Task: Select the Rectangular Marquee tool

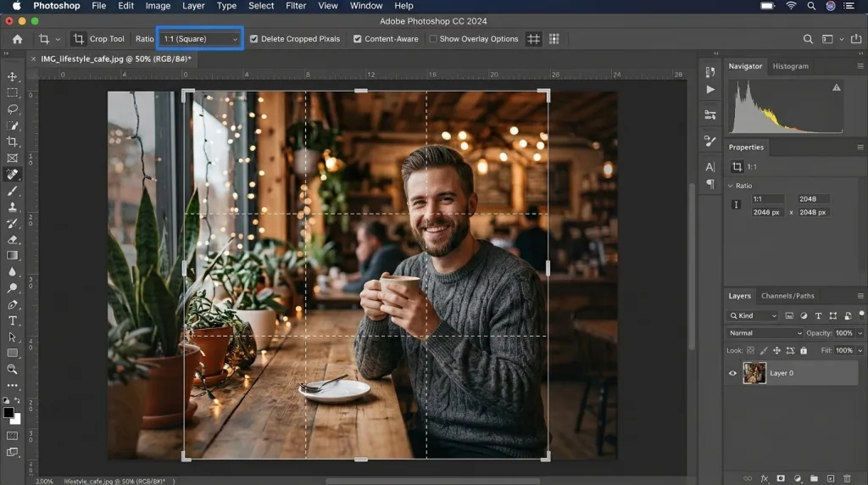Action: 12,92
